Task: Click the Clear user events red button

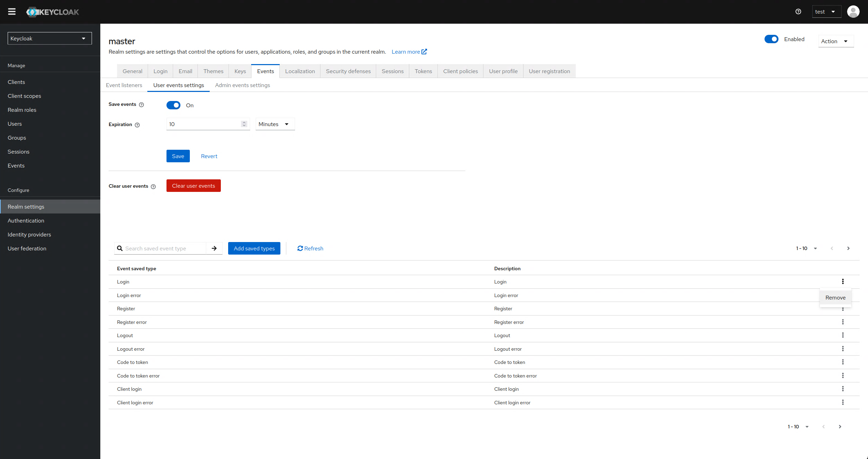Action: pos(193,186)
